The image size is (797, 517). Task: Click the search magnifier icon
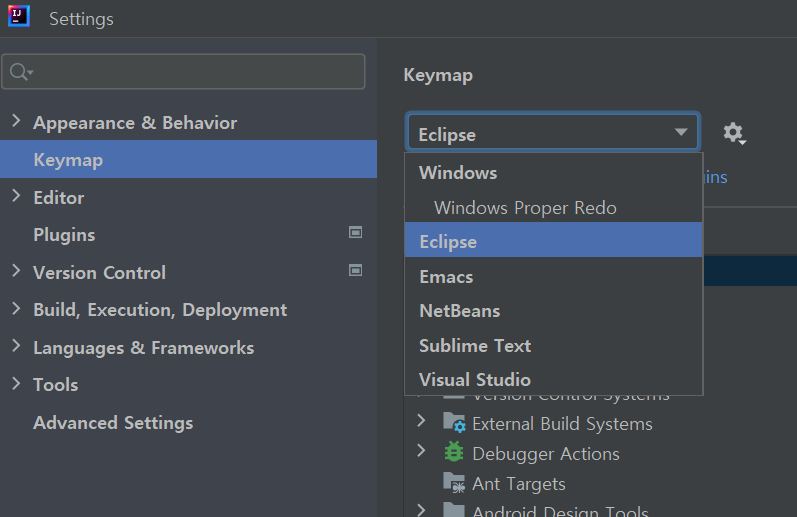pyautogui.click(x=21, y=72)
